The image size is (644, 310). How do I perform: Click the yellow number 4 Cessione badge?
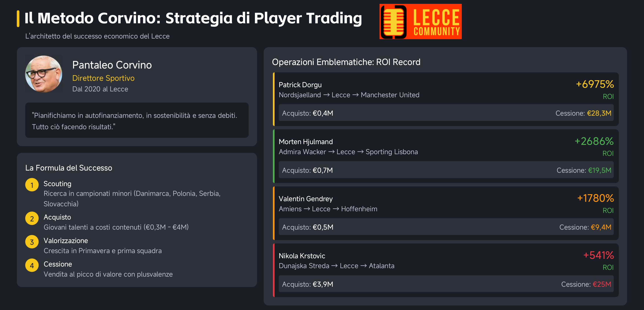coord(32,265)
